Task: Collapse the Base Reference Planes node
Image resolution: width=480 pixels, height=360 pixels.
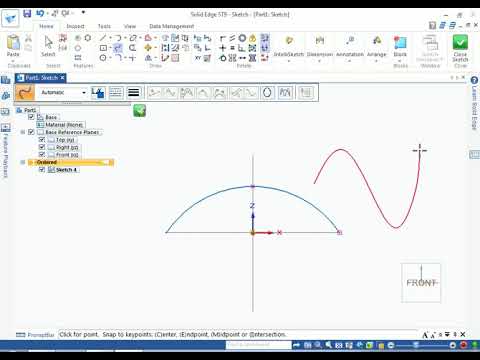Action: [23, 132]
